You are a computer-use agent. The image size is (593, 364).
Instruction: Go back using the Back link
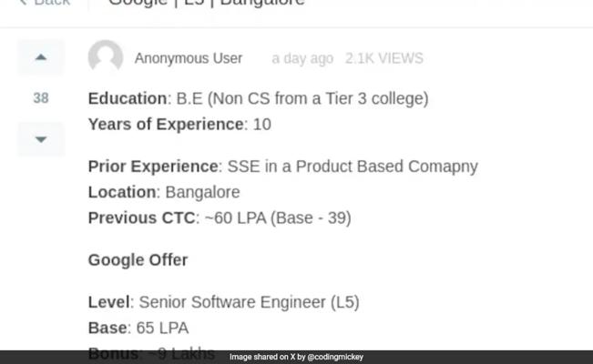coord(51,3)
